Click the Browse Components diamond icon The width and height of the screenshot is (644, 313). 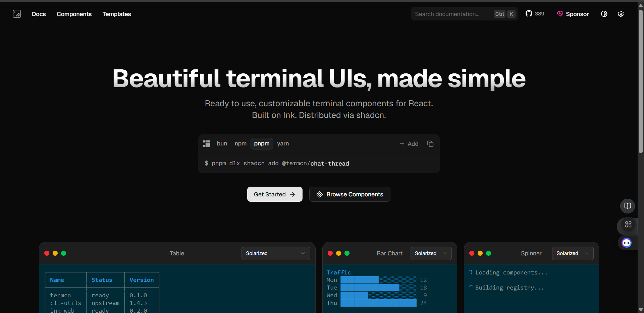pos(320,194)
